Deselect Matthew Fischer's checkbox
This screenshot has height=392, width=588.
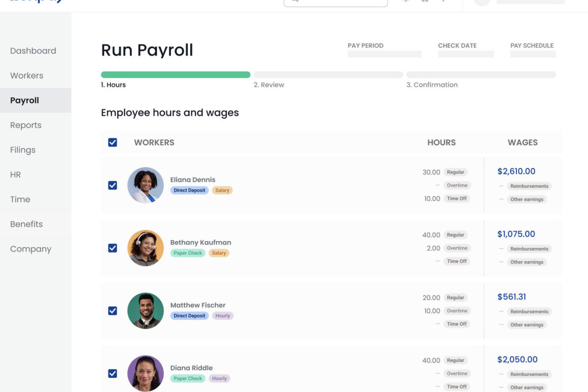point(113,311)
